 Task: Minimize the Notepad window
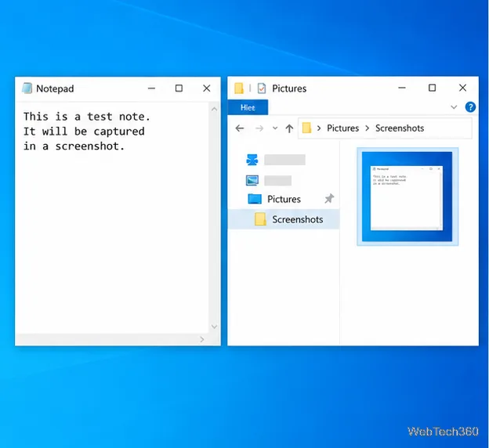point(151,89)
